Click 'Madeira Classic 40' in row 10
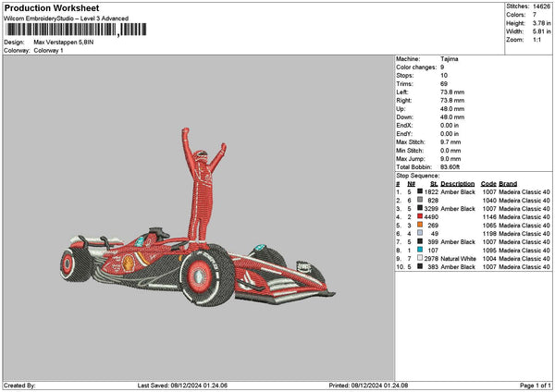The height and width of the screenshot is (392, 555). (524, 267)
